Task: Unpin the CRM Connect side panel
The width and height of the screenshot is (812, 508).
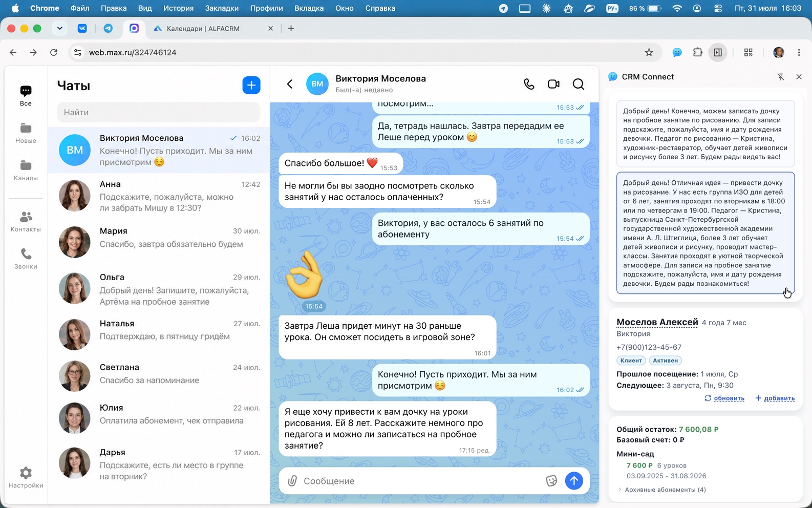Action: (780, 77)
